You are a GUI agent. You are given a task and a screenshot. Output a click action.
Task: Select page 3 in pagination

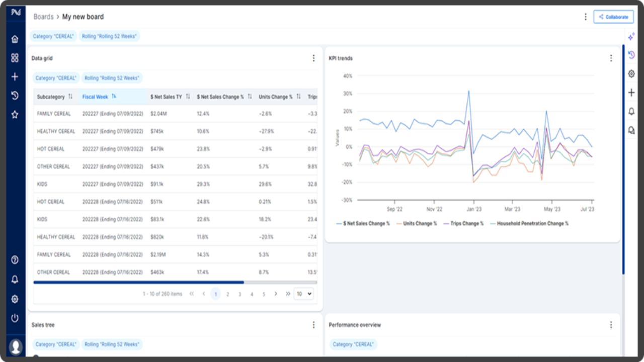[x=240, y=294]
